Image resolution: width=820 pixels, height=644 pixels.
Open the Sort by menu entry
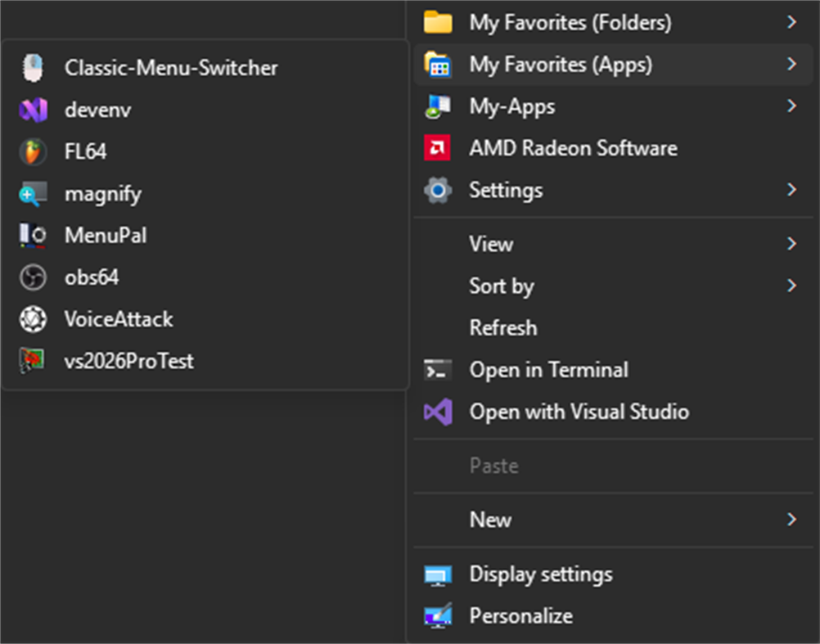[613, 286]
